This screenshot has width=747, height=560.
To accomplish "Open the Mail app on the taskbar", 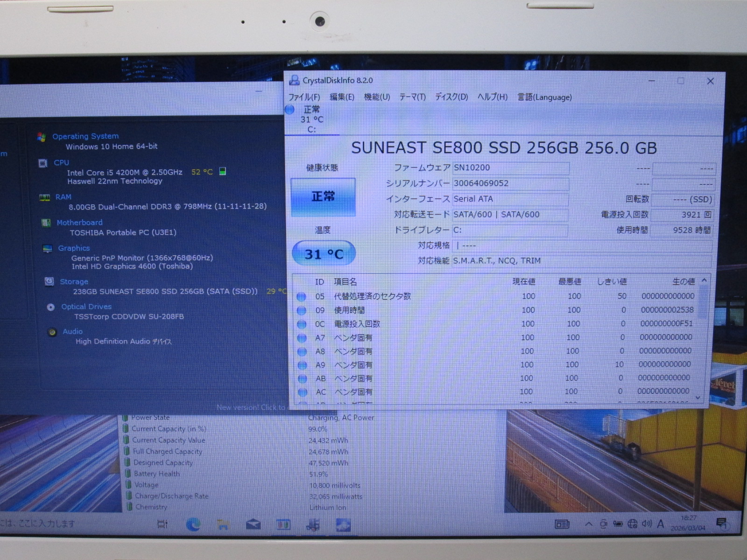I will (x=253, y=525).
